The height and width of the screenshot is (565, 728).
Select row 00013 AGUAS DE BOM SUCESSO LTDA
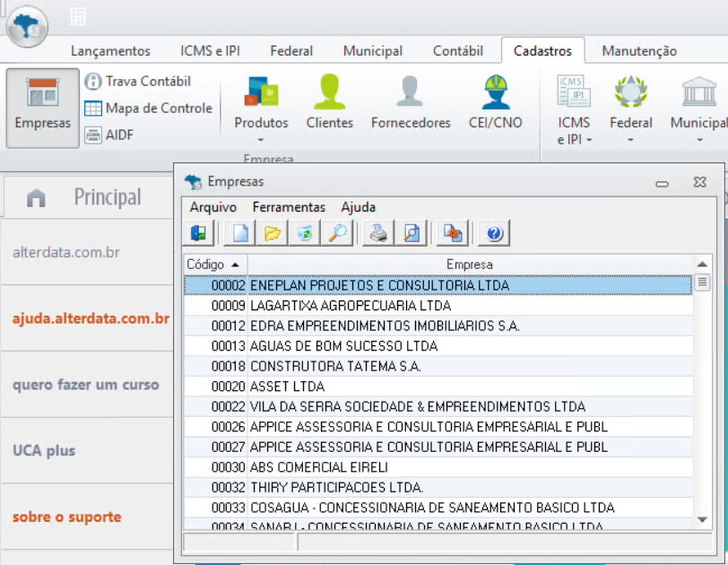438,346
